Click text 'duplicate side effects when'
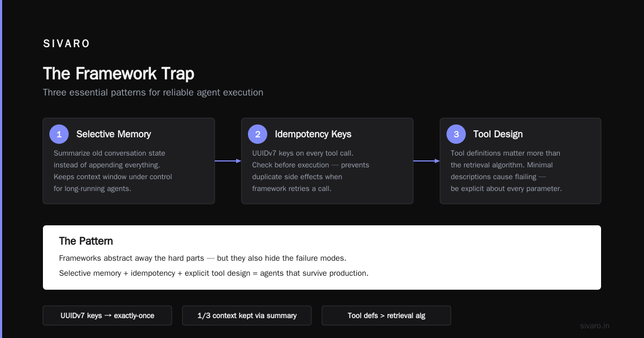Viewport: 644px width, 338px height. pyautogui.click(x=297, y=177)
